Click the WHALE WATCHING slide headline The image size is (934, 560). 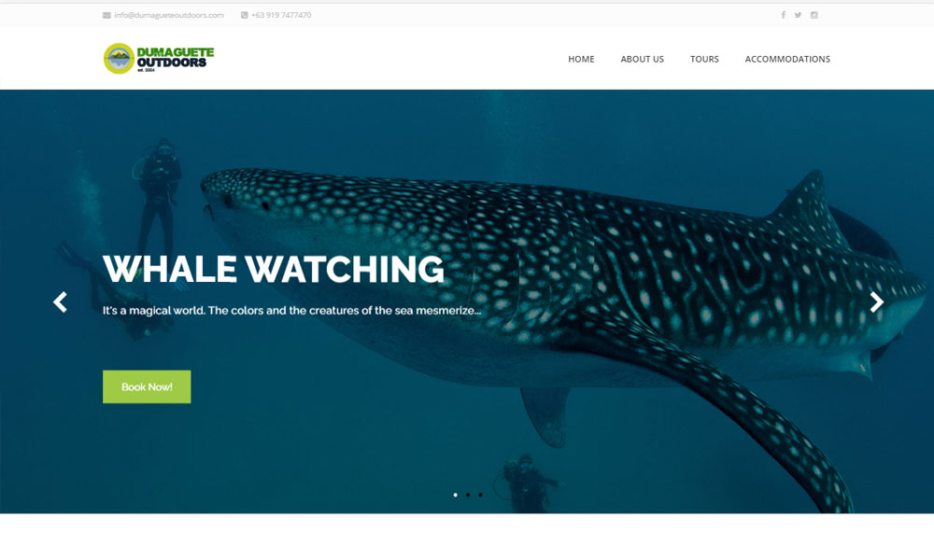(x=274, y=269)
